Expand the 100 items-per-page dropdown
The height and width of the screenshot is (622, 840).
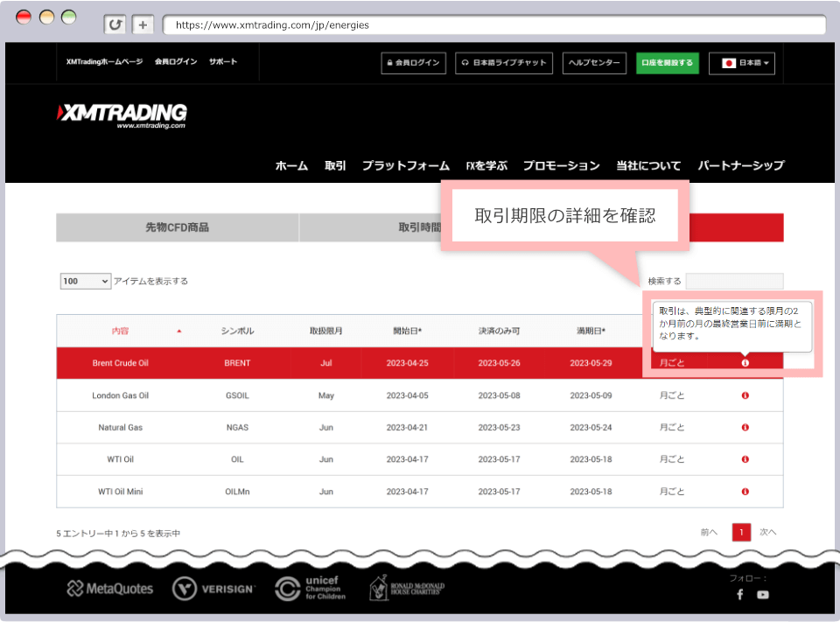pyautogui.click(x=85, y=281)
